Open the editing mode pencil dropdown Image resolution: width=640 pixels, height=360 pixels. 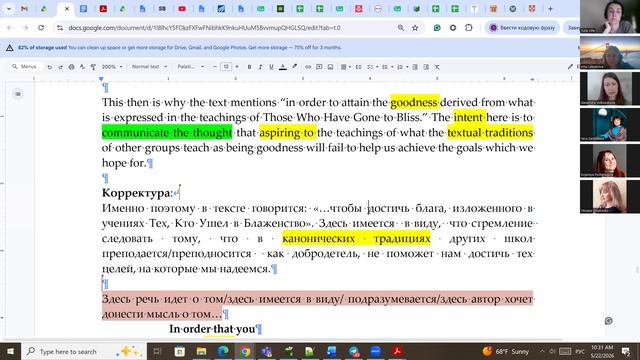pos(570,67)
